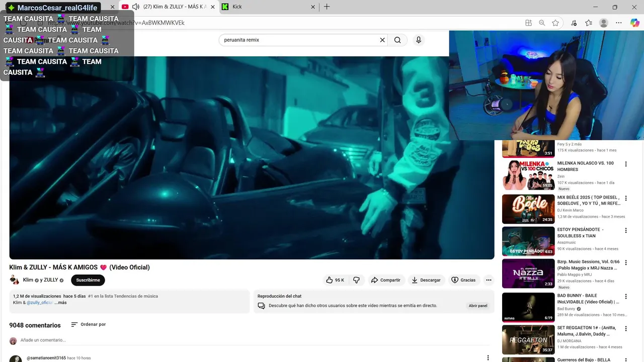Click channel name 'Zein'
The width and height of the screenshot is (644, 362).
(561, 176)
